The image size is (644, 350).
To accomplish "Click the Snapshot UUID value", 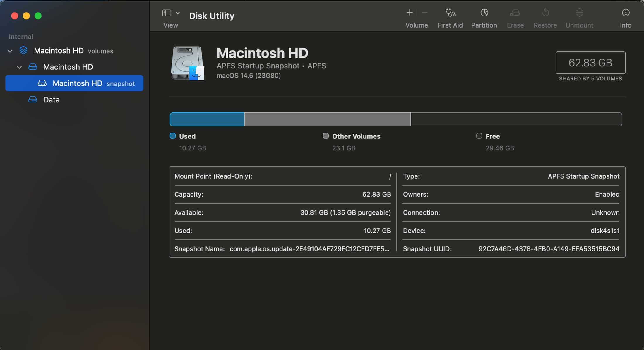I will pyautogui.click(x=549, y=249).
